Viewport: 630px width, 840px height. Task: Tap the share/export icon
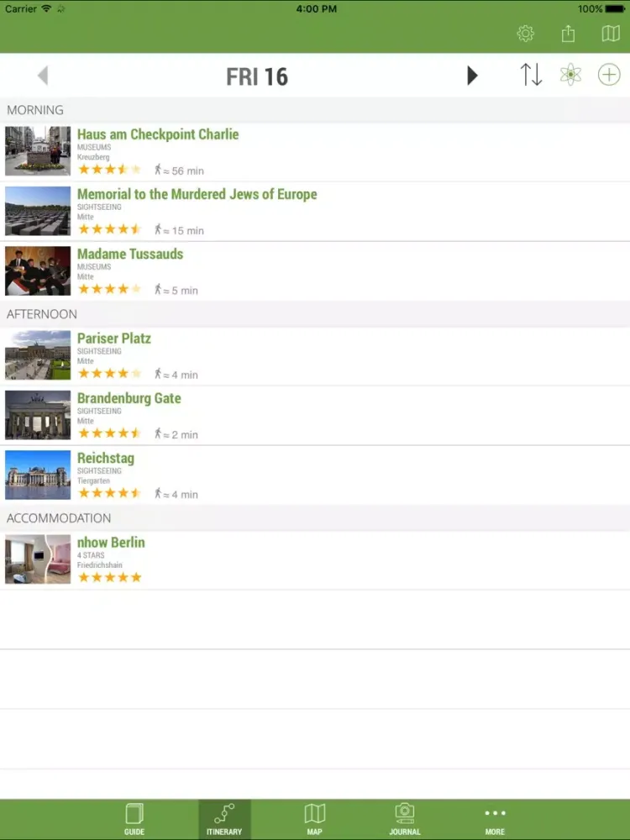(568, 34)
